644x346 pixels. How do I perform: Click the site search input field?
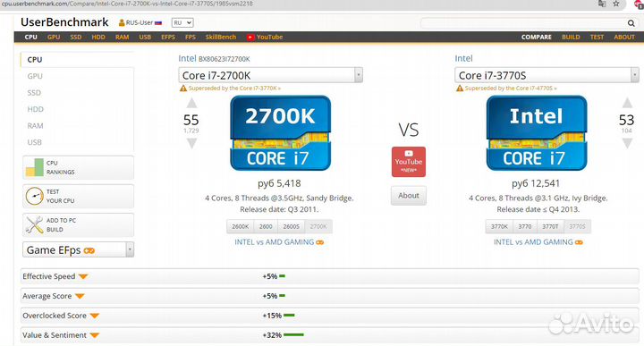pyautogui.click(x=523, y=23)
